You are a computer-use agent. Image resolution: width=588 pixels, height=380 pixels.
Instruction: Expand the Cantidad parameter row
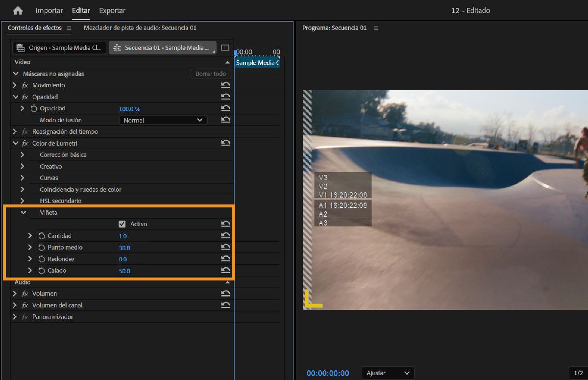30,236
